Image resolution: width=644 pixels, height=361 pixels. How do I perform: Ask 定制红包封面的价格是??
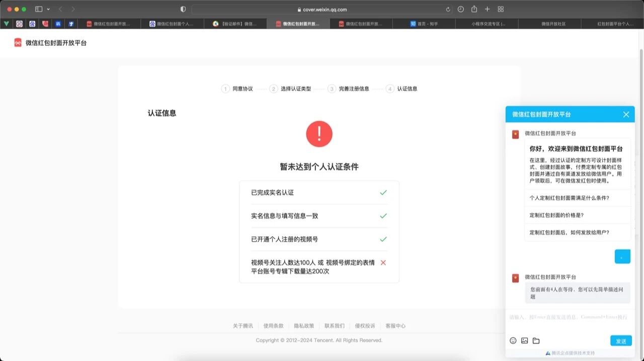(x=577, y=215)
